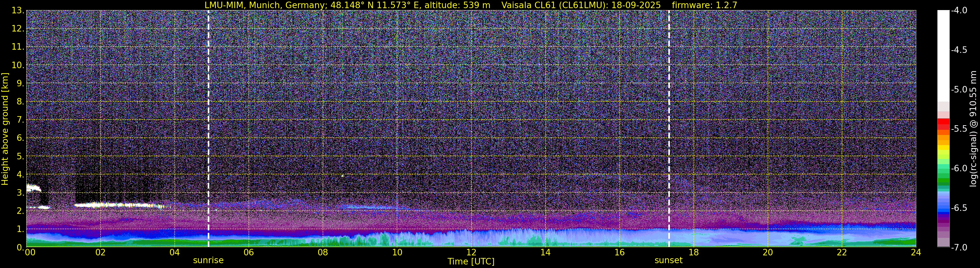Click the '16' tick on the time axis
980x268 pixels.
tap(620, 252)
